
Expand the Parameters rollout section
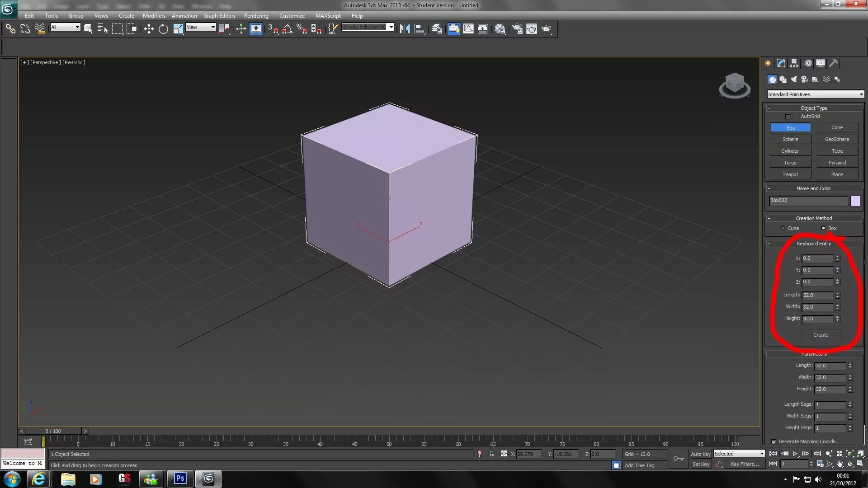(814, 354)
